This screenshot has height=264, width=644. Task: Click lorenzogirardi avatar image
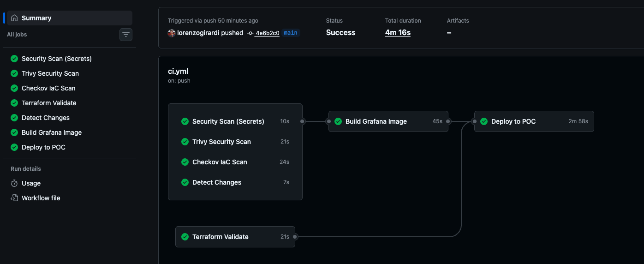(172, 33)
